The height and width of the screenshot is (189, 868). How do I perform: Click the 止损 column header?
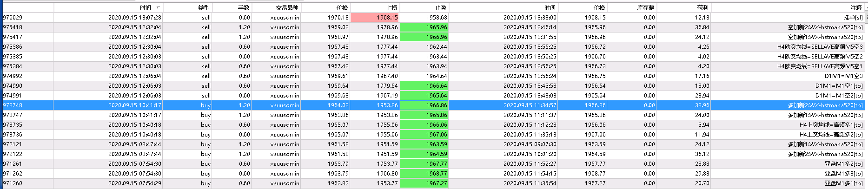click(x=391, y=7)
